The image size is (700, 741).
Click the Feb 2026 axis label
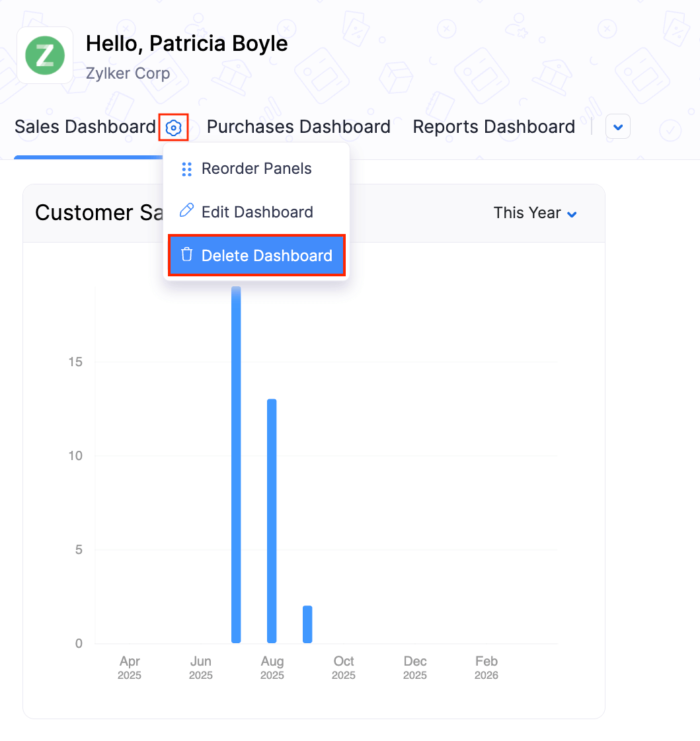pyautogui.click(x=486, y=667)
